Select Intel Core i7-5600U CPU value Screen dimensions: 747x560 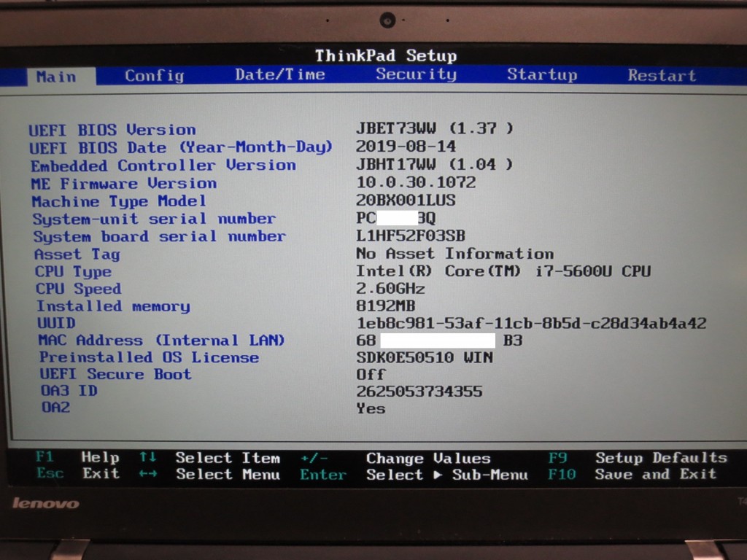pyautogui.click(x=503, y=271)
